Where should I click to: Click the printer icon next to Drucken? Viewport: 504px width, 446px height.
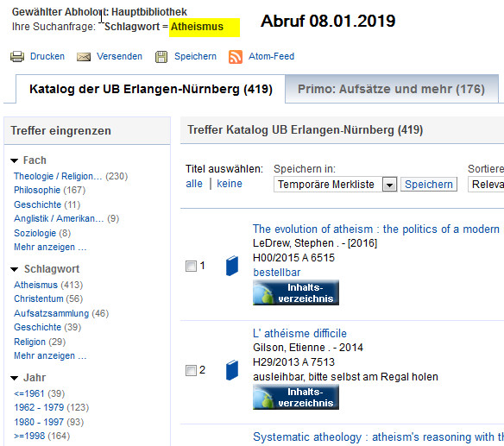click(17, 57)
